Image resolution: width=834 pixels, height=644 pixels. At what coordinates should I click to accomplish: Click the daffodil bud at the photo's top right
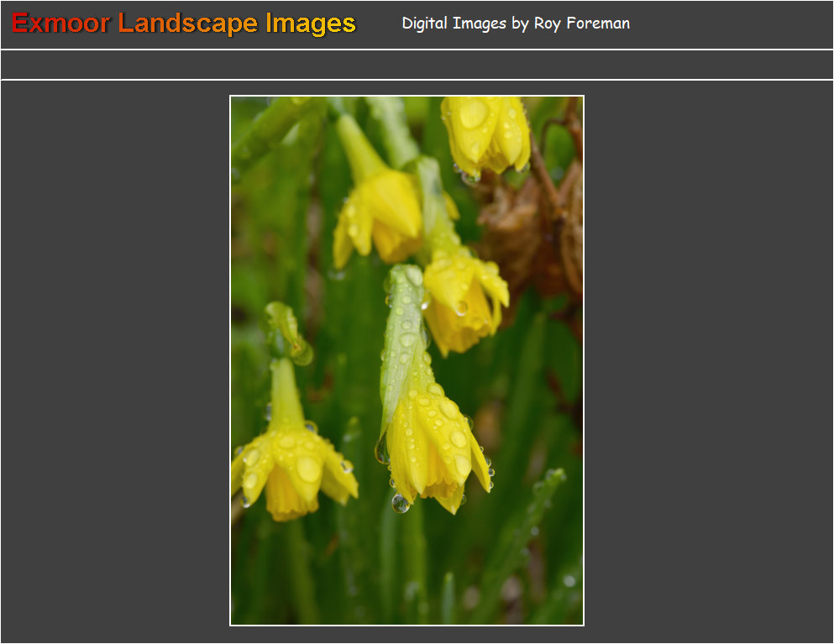487,133
